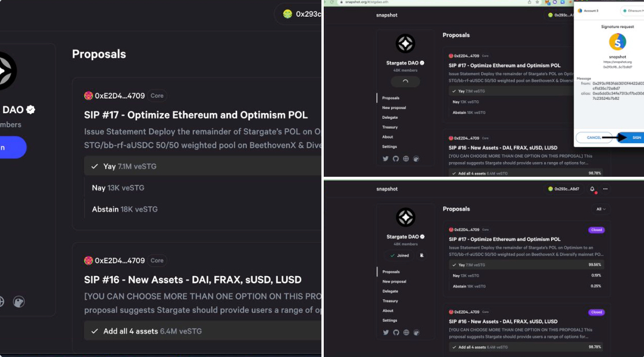
Task: Open New proposal in the sidebar with Joined
Action: click(x=394, y=281)
